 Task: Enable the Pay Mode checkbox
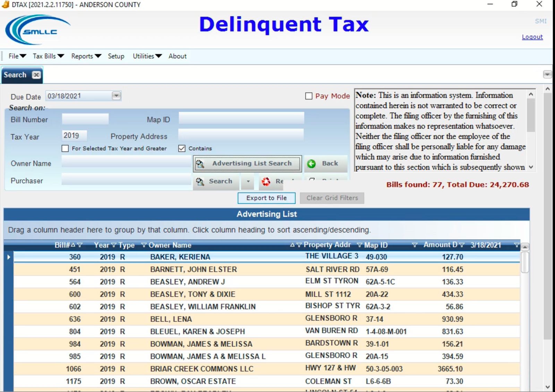coord(309,96)
